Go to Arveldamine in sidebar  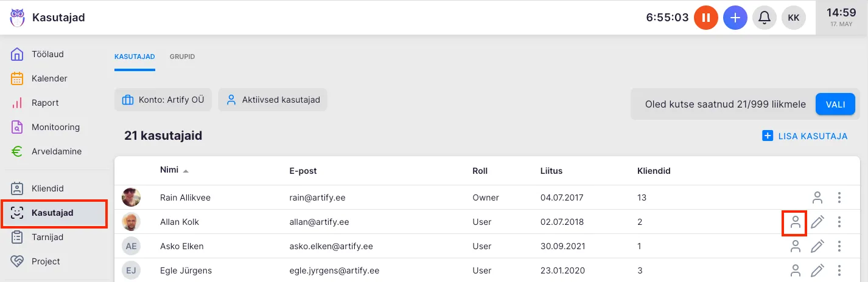pyautogui.click(x=56, y=151)
